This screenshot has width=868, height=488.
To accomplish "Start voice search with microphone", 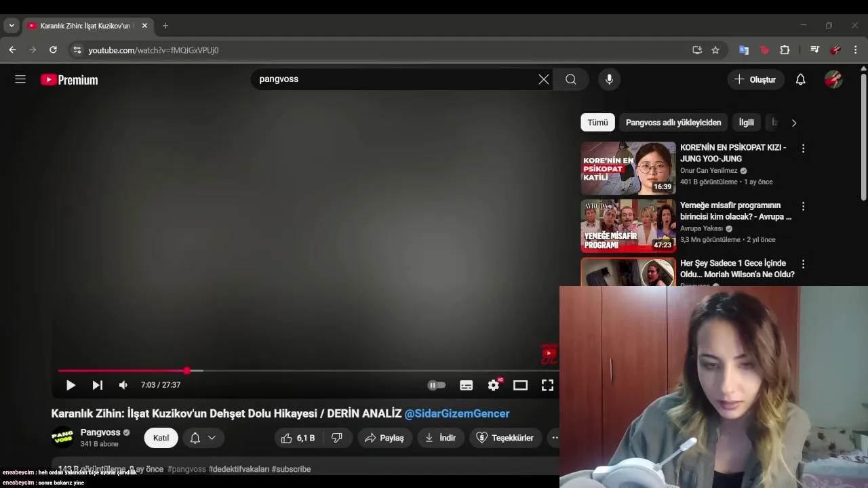I will click(609, 79).
